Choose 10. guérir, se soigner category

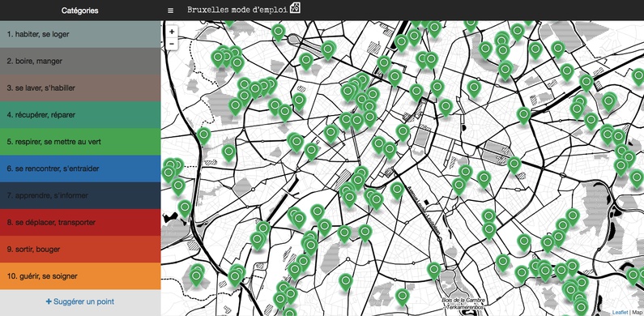(x=80, y=276)
